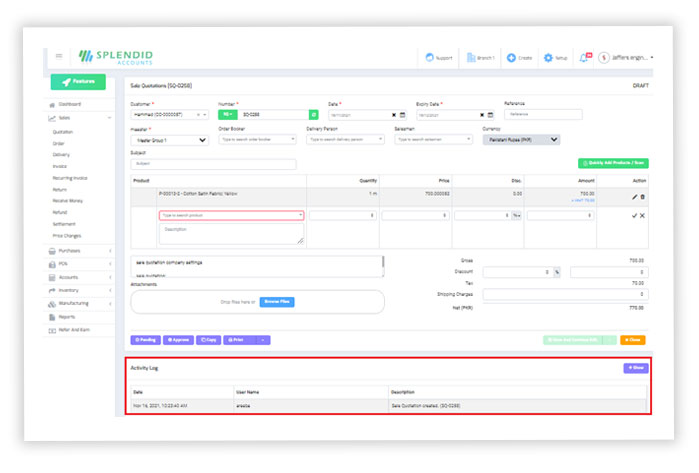
Task: Click the Browse Files button
Action: [x=277, y=301]
